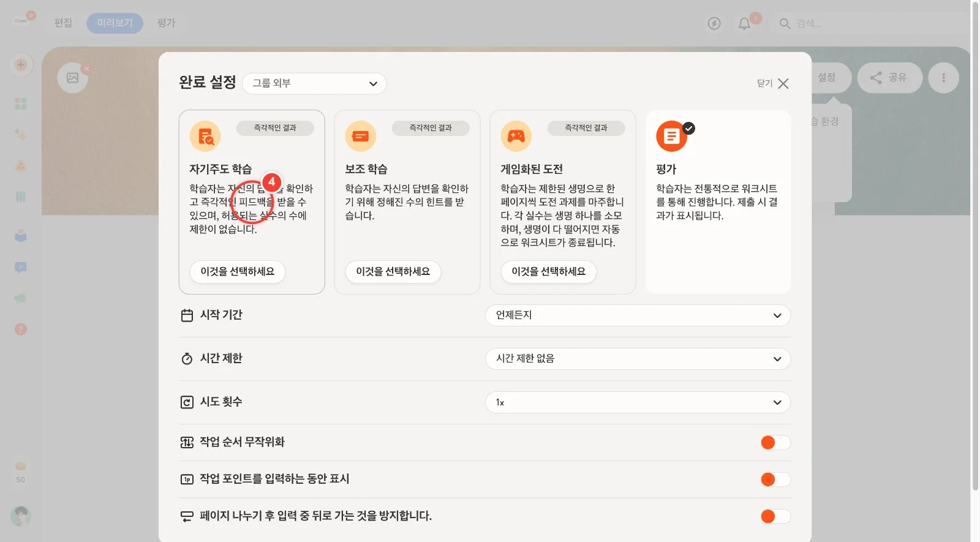Close the dialog with 닫기
The width and height of the screenshot is (980, 542).
773,84
